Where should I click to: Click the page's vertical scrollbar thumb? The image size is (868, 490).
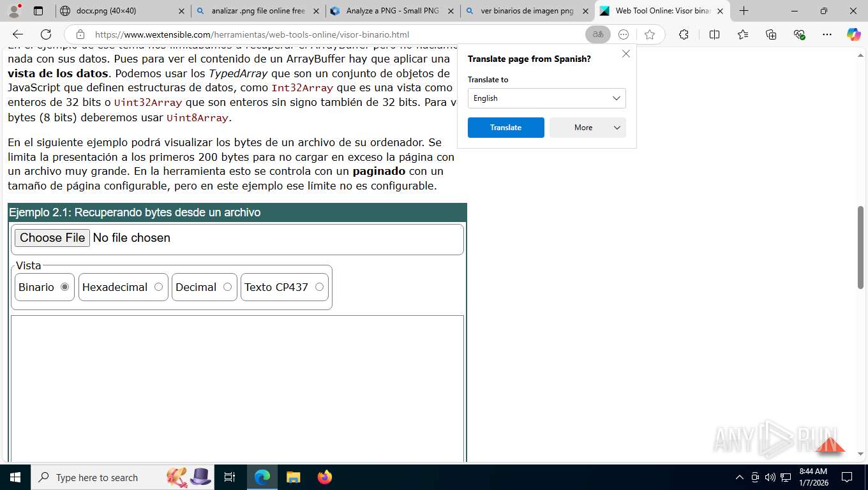pos(860,247)
